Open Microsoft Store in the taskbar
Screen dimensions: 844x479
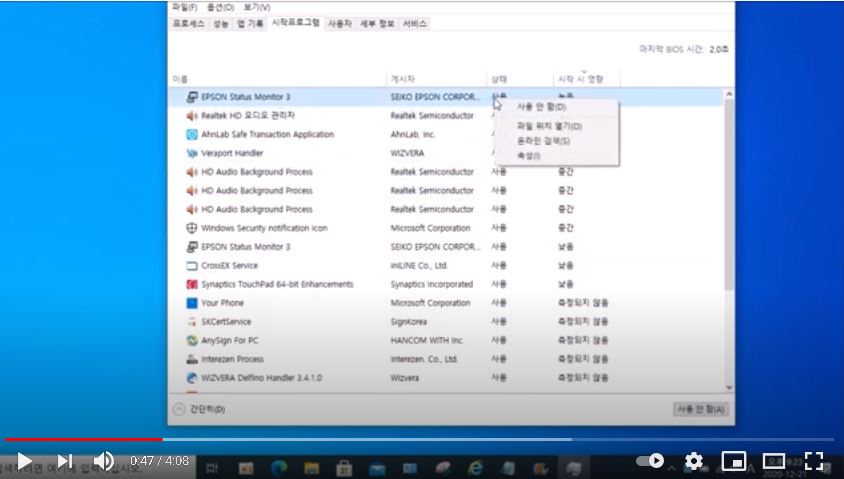[x=344, y=468]
